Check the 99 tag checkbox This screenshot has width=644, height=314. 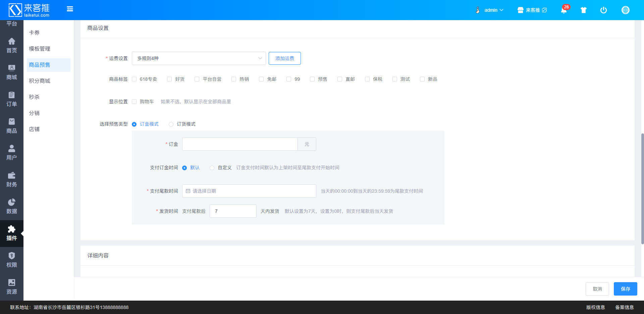289,79
